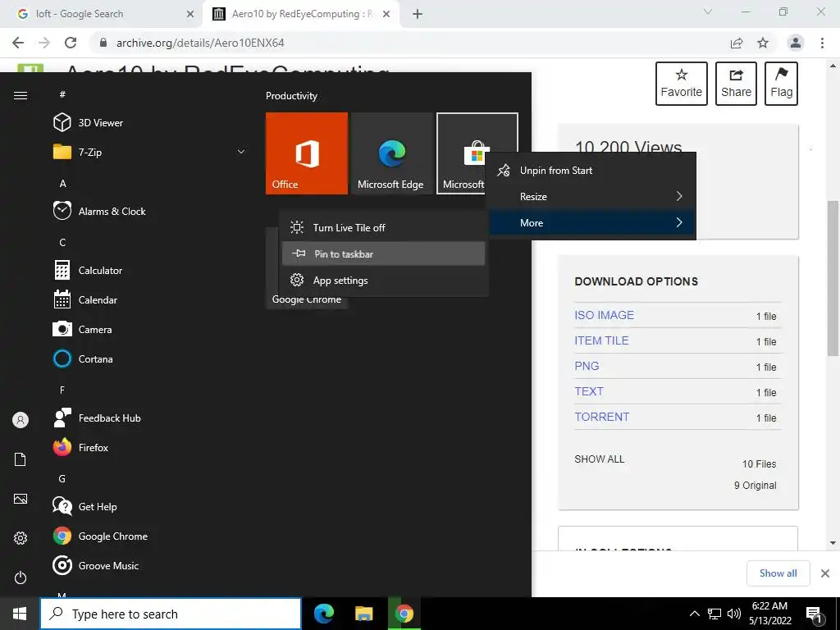Expand the More submenu

[592, 223]
